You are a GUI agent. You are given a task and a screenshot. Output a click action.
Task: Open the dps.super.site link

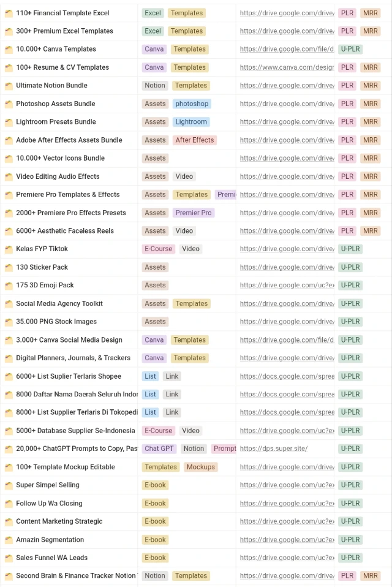pos(274,449)
